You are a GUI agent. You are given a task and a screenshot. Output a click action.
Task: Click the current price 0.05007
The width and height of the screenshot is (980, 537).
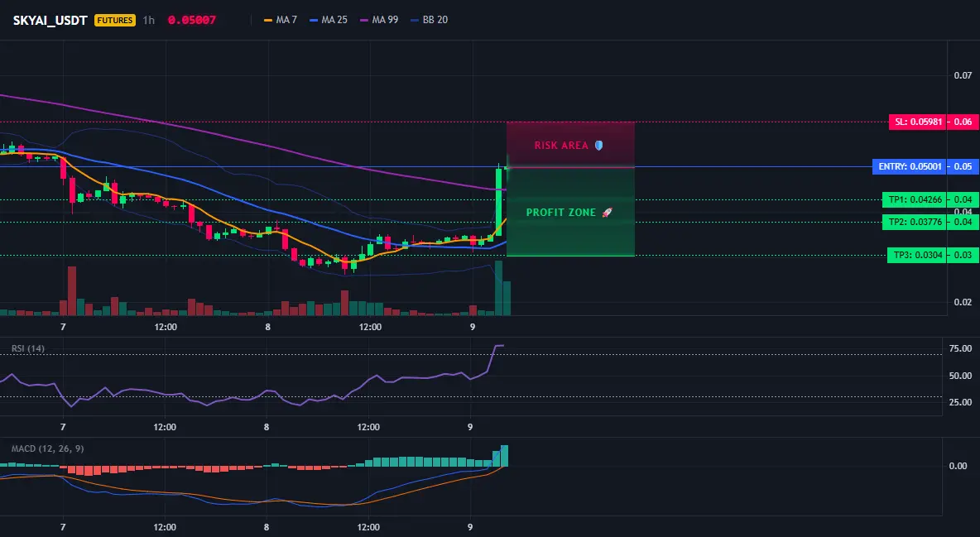[x=191, y=20]
